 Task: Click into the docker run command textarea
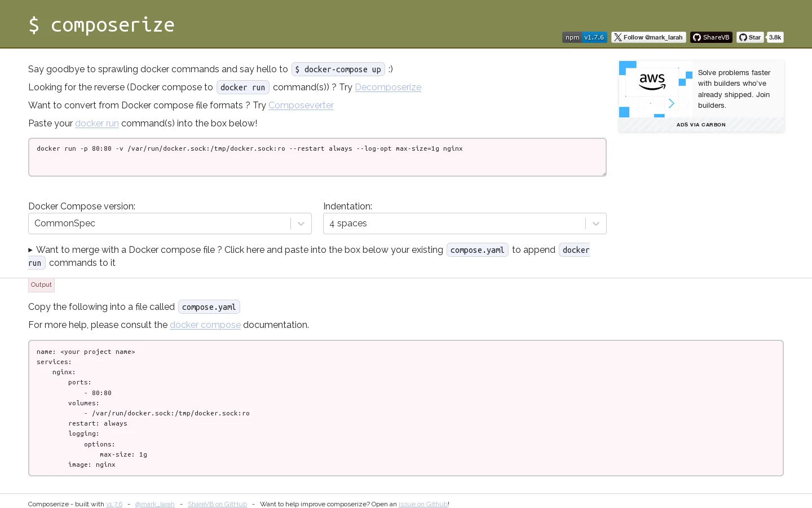(x=317, y=157)
